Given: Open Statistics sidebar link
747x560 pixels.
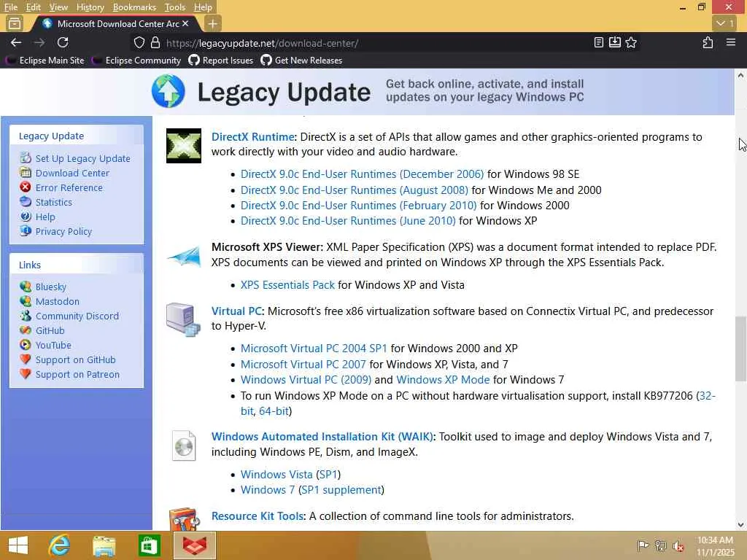Looking at the screenshot, I should pyautogui.click(x=53, y=203).
